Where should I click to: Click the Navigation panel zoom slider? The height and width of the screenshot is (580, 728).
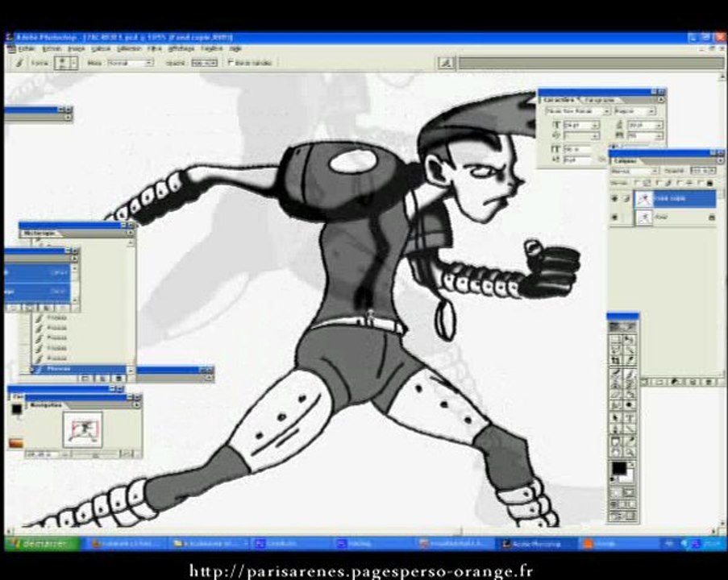pyautogui.click(x=95, y=454)
